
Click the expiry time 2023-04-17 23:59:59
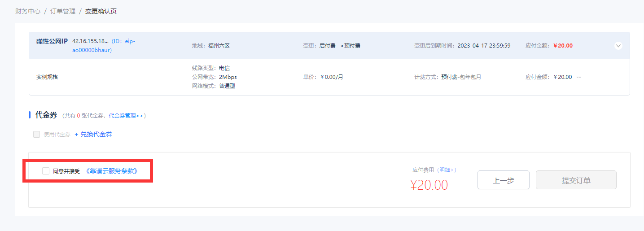(484, 46)
